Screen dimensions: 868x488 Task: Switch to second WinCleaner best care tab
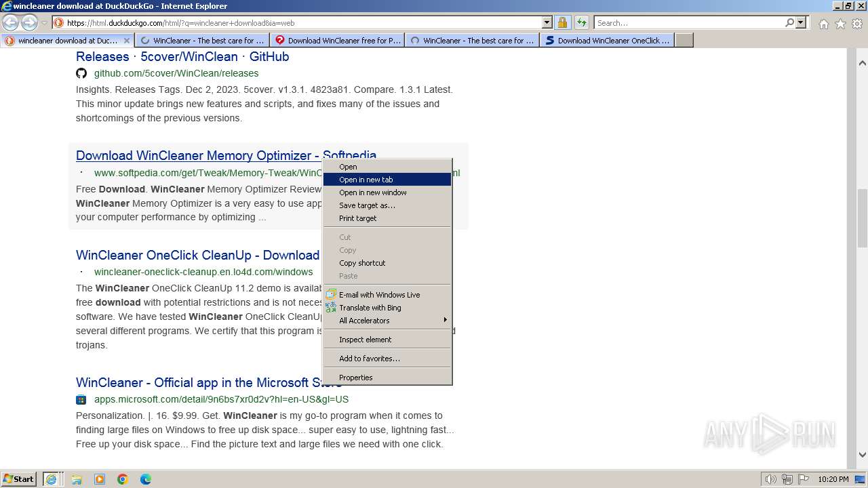coord(202,41)
